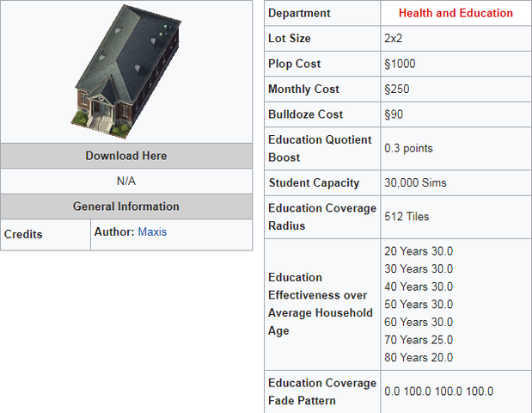Click the 'Plop Cost' label
This screenshot has height=413, width=532.
tap(295, 64)
